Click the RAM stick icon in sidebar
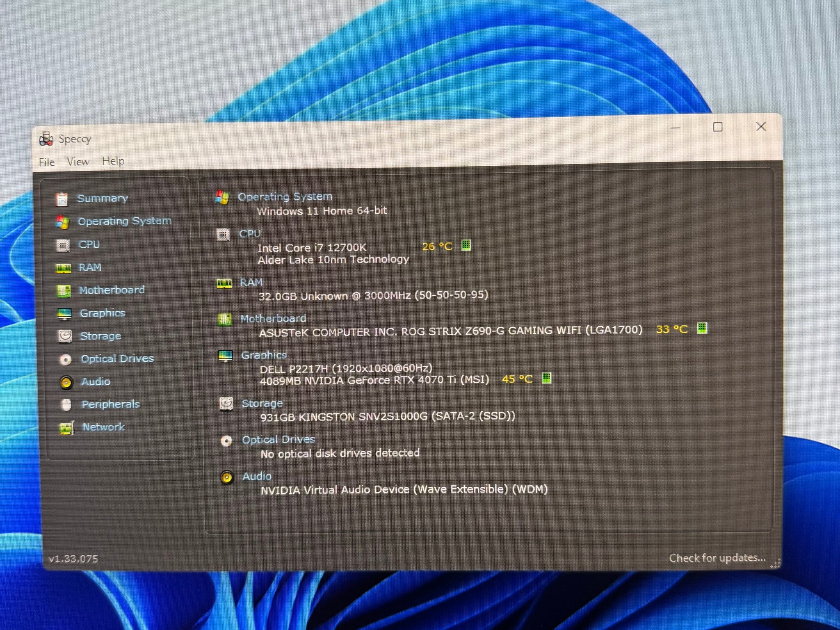The image size is (840, 630). point(63,268)
